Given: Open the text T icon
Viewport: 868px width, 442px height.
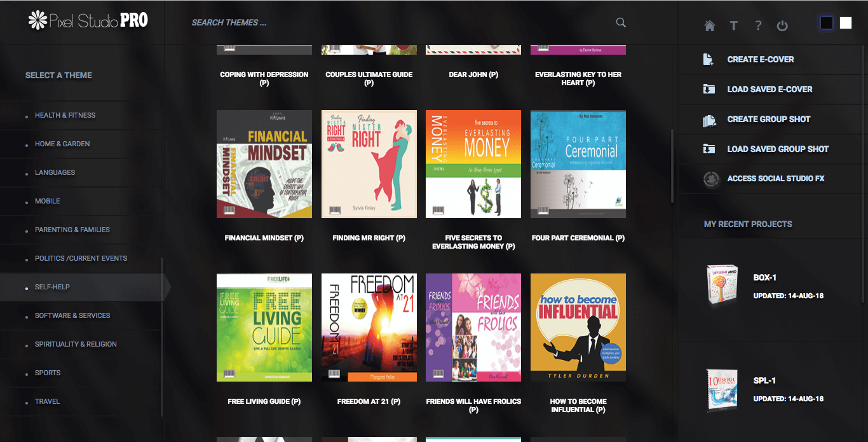Looking at the screenshot, I should [733, 25].
